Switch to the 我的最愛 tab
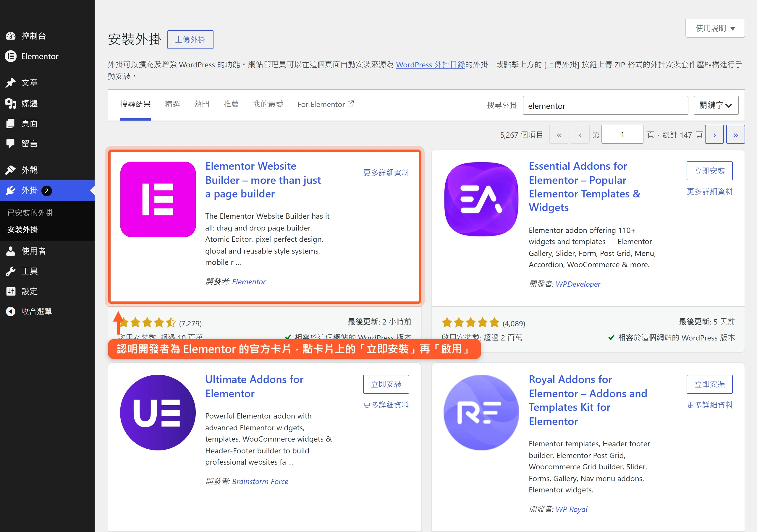The image size is (757, 532). (x=268, y=104)
